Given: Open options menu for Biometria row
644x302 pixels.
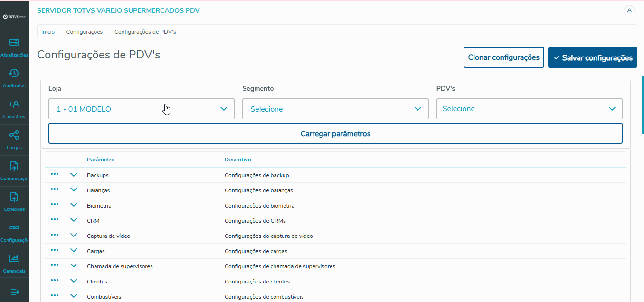Looking at the screenshot, I should click(x=55, y=205).
